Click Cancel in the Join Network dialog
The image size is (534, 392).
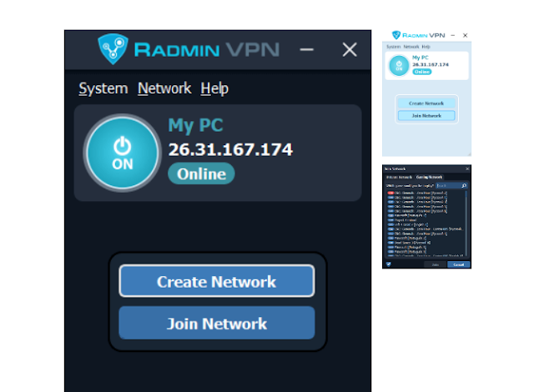[458, 264]
